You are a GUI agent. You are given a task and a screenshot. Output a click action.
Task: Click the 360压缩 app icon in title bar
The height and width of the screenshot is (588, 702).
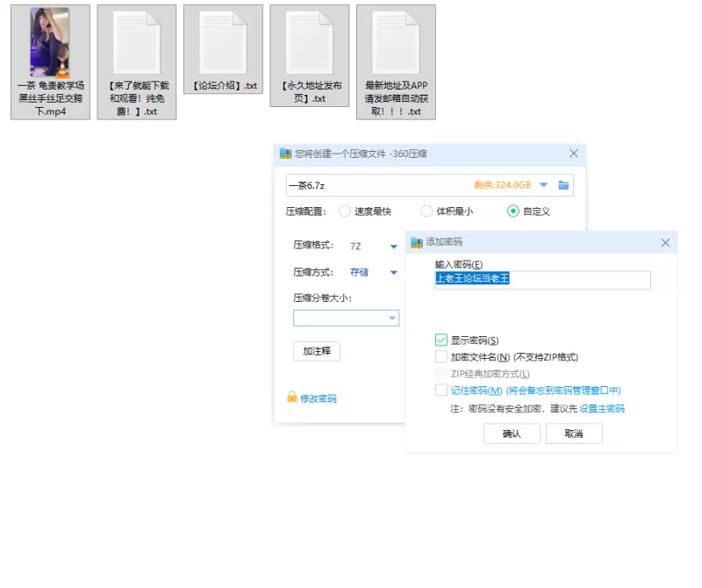(x=285, y=154)
